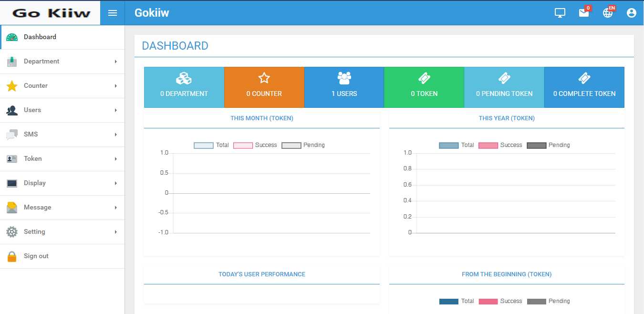Expand the Department submenu arrow
The height and width of the screenshot is (314, 644).
(x=115, y=62)
